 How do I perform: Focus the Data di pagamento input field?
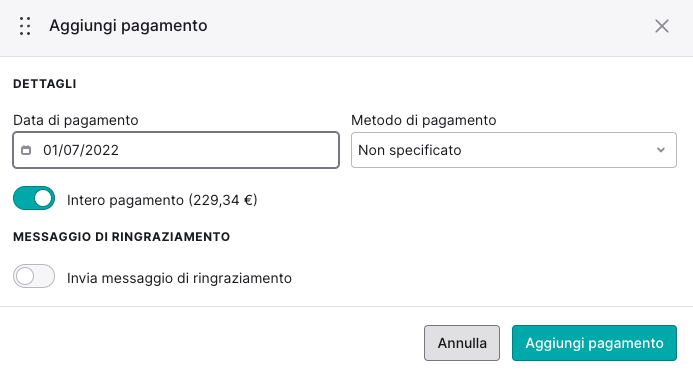pos(176,150)
